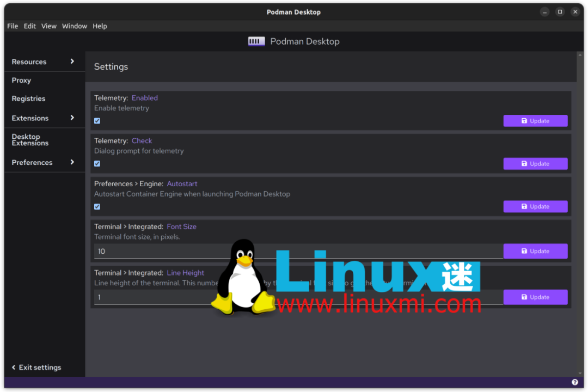Minimize the Podman Desktop window
This screenshot has height=392, width=588.
[x=544, y=12]
